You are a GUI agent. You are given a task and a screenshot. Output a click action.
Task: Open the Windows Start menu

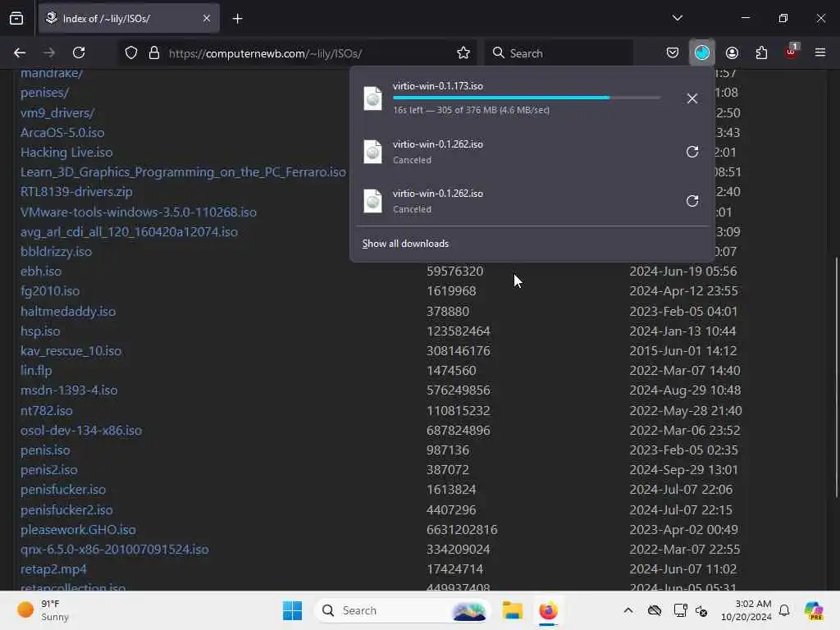[293, 610]
